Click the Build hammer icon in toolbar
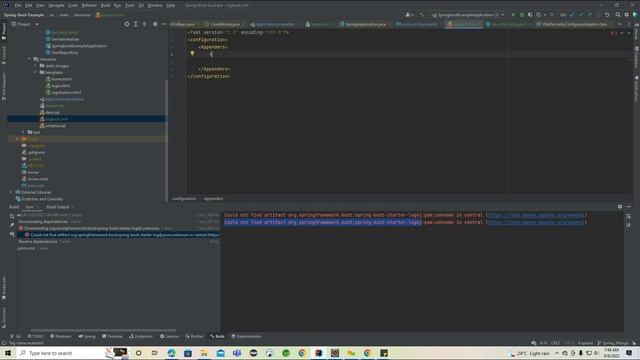The height and width of the screenshot is (360, 640). 422,15
